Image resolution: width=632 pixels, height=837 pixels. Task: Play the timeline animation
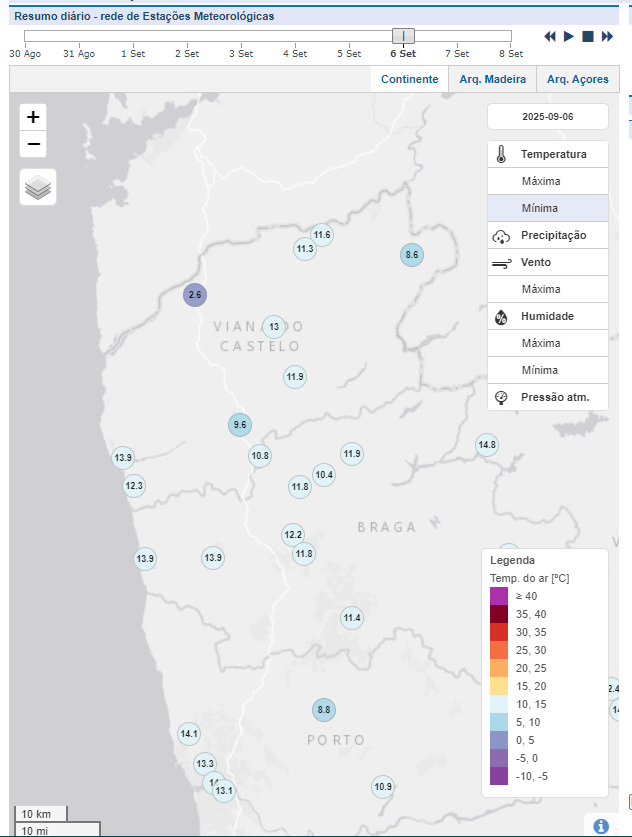pyautogui.click(x=569, y=36)
